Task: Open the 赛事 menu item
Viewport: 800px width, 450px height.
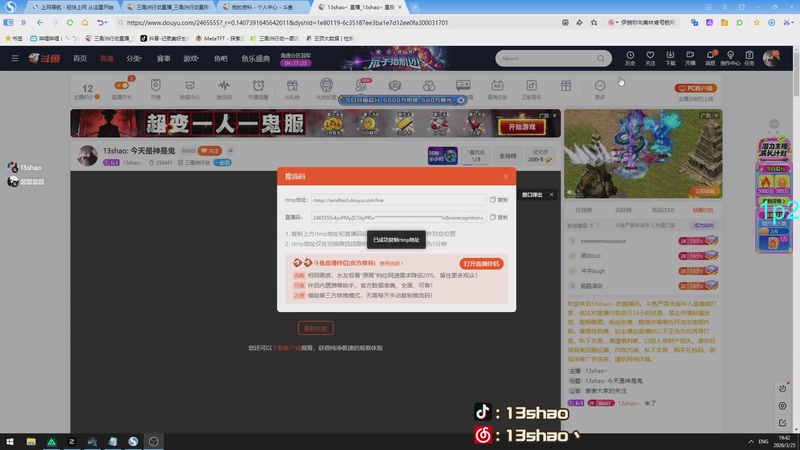Action: pyautogui.click(x=163, y=59)
